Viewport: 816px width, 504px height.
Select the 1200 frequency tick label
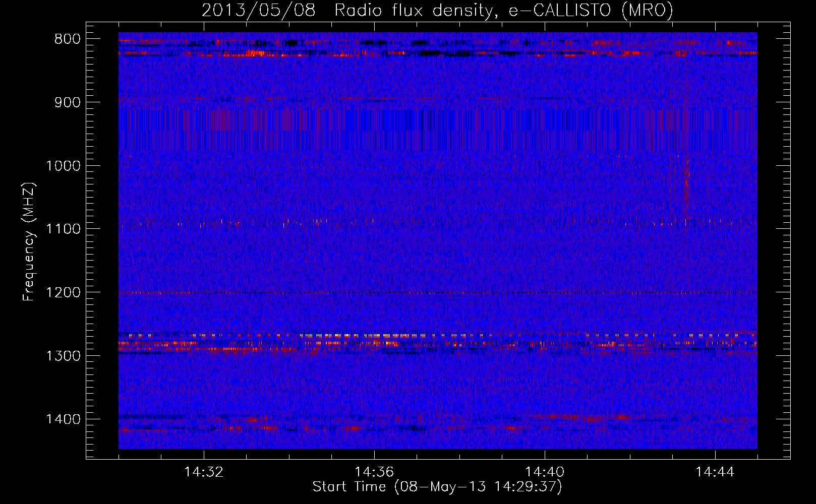click(64, 292)
